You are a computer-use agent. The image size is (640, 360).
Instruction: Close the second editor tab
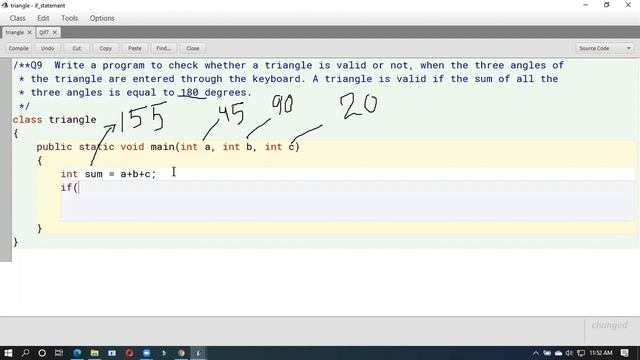55,32
